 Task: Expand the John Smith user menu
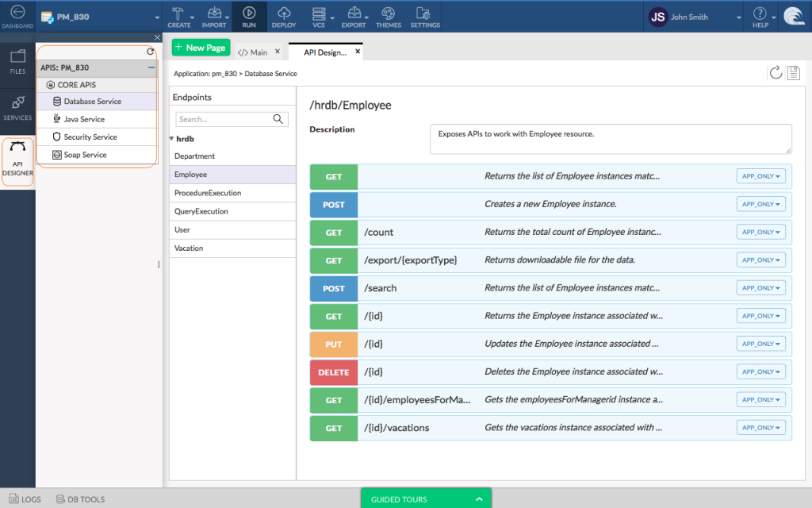(739, 17)
